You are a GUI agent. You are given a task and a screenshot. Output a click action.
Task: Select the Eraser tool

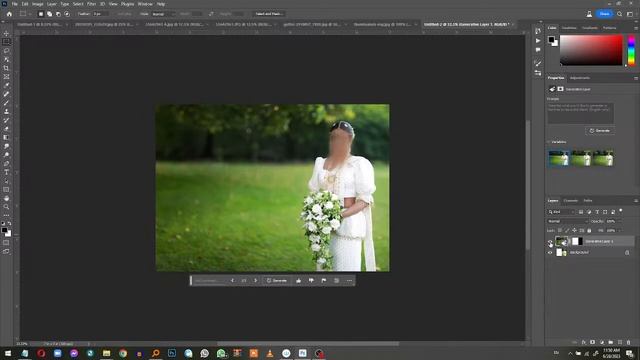[x=6, y=129]
